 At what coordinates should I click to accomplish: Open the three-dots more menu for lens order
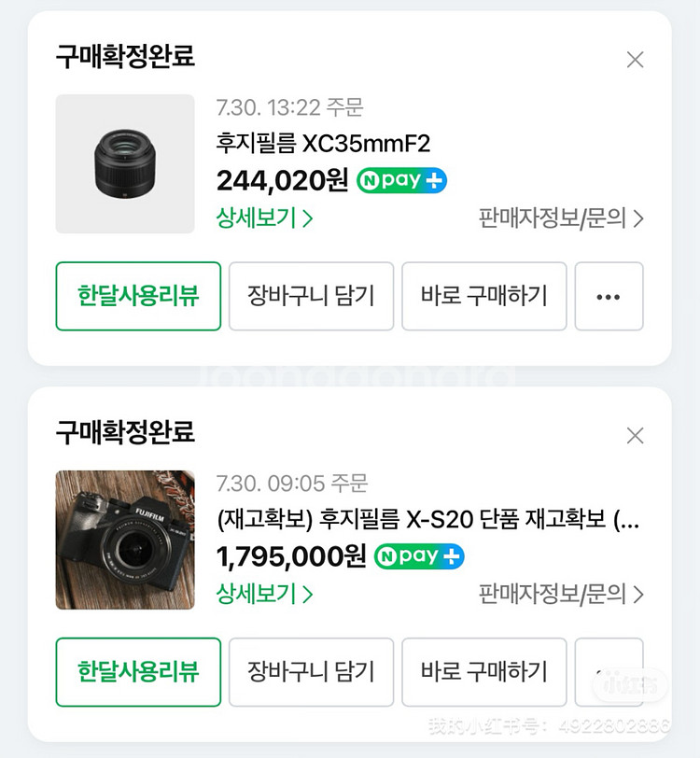click(609, 296)
